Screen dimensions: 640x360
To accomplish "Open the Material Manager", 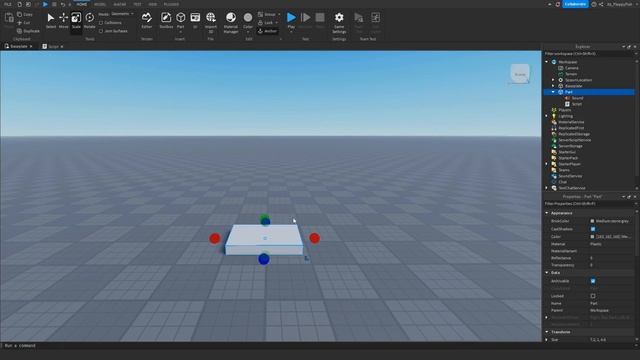I will point(231,22).
